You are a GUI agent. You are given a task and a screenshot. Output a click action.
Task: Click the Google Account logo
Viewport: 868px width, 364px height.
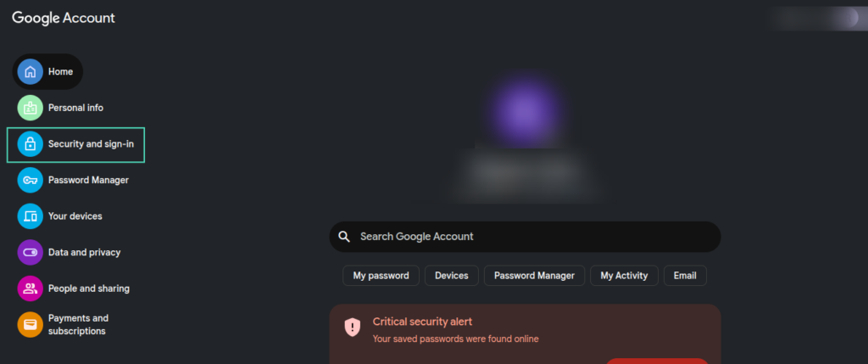64,18
